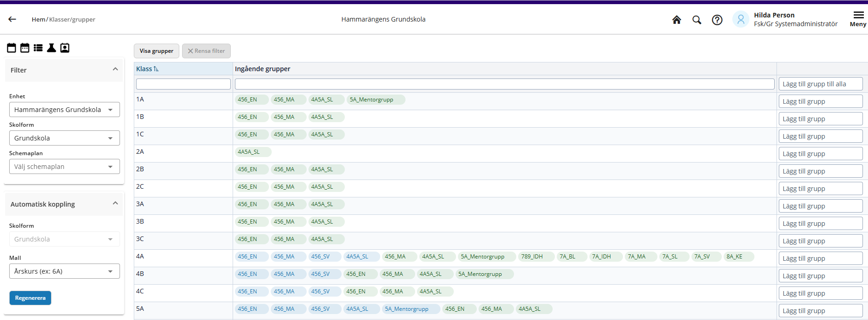
Task: Open the list view icon
Action: pos(38,48)
